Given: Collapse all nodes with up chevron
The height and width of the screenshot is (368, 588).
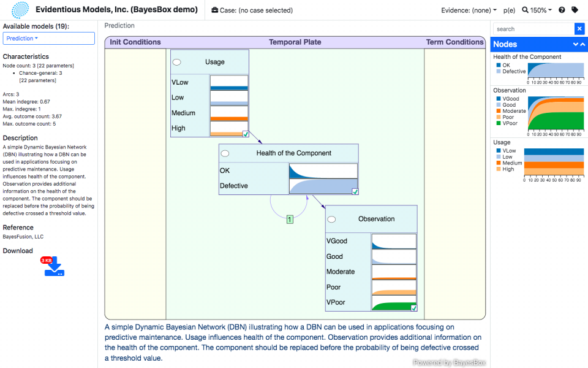Looking at the screenshot, I should click(582, 44).
